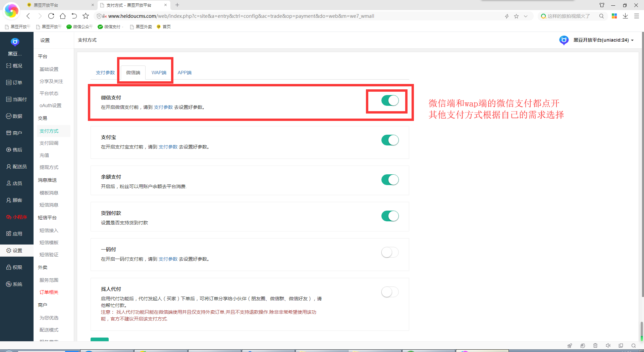Image resolution: width=644 pixels, height=352 pixels.
Task: Open 订单相关 in settings menu
Action: click(49, 292)
